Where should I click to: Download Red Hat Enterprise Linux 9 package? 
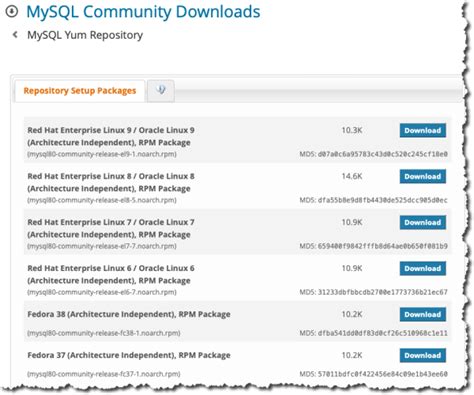(x=423, y=130)
